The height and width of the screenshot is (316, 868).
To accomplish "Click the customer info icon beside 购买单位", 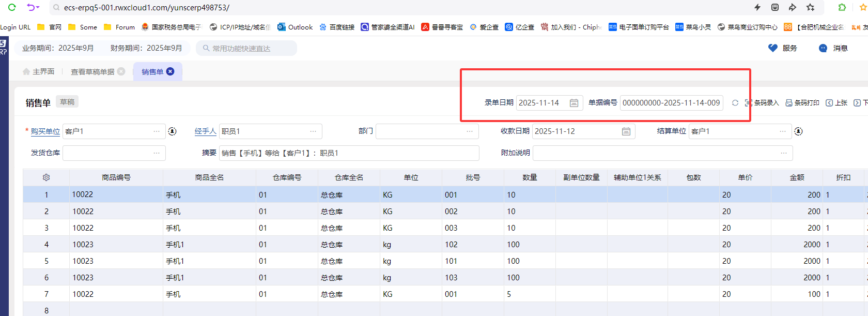I will click(x=173, y=131).
